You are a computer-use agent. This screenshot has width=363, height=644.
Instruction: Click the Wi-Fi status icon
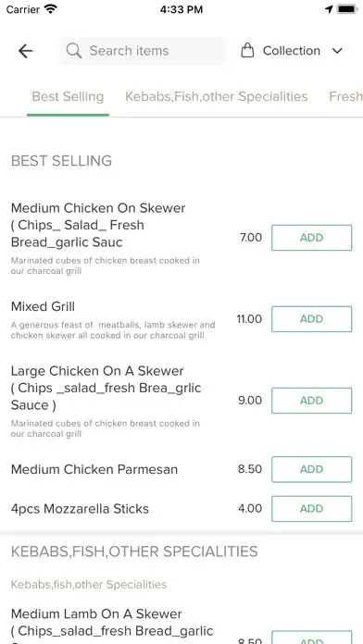51,9
